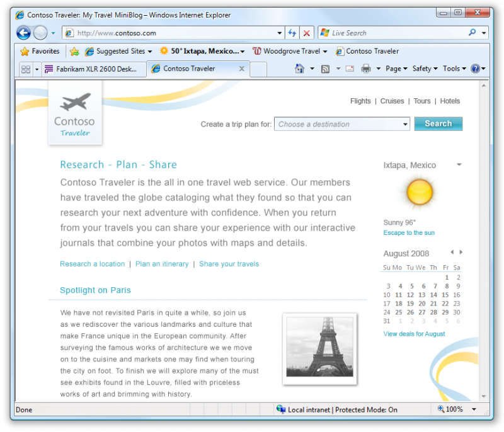Screen dimensions: 504x432
Task: Open the Cruises link
Action: pos(392,101)
